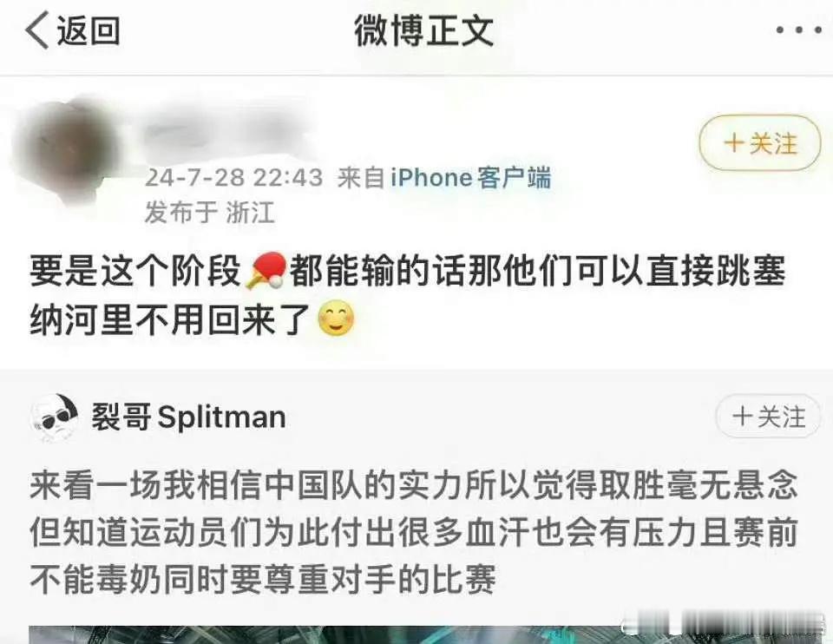
Task: Open the 裂哥 Splitman profile name
Action: pos(188,417)
